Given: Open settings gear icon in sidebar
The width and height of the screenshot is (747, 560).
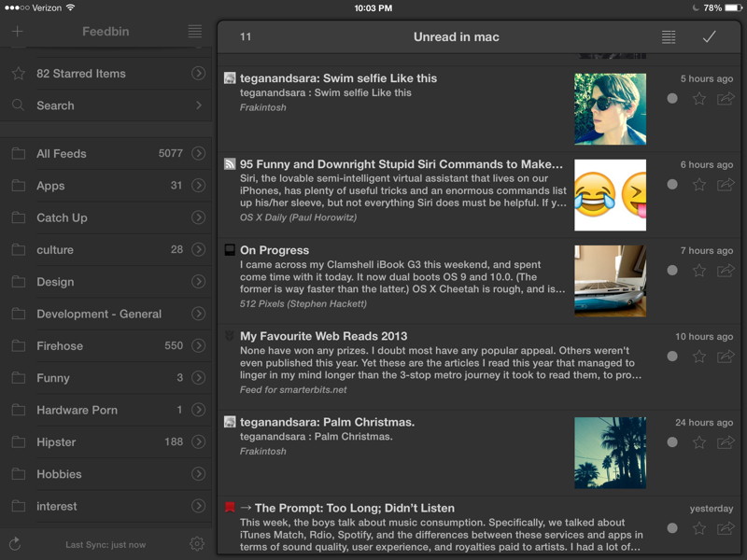Looking at the screenshot, I should point(197,543).
